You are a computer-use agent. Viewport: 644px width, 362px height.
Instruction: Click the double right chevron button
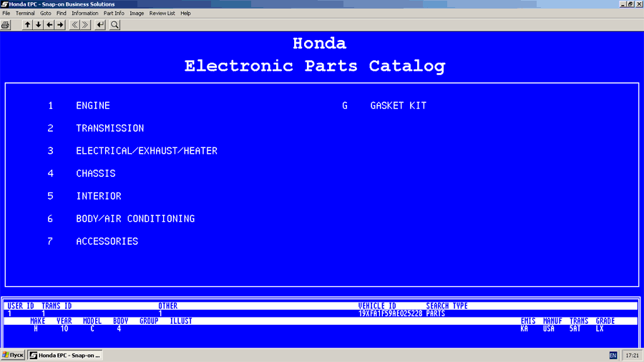tap(85, 25)
